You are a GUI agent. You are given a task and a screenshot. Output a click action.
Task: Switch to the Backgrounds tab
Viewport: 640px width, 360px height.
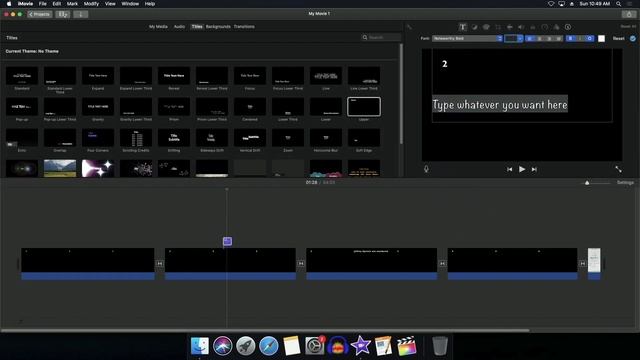218,27
